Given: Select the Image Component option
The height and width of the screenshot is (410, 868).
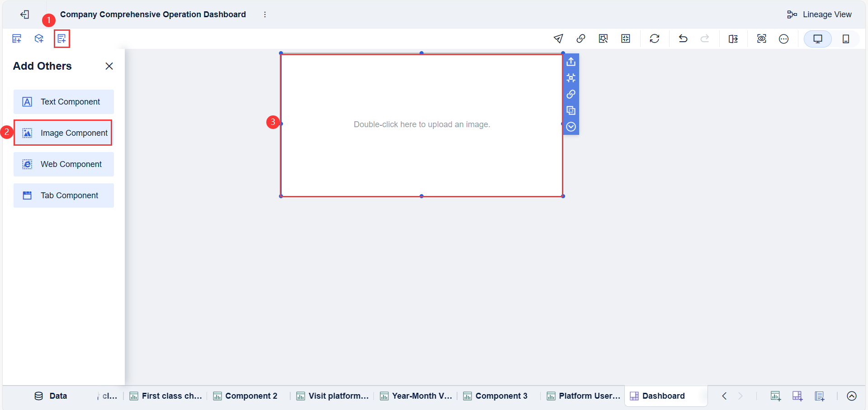Looking at the screenshot, I should 63,133.
